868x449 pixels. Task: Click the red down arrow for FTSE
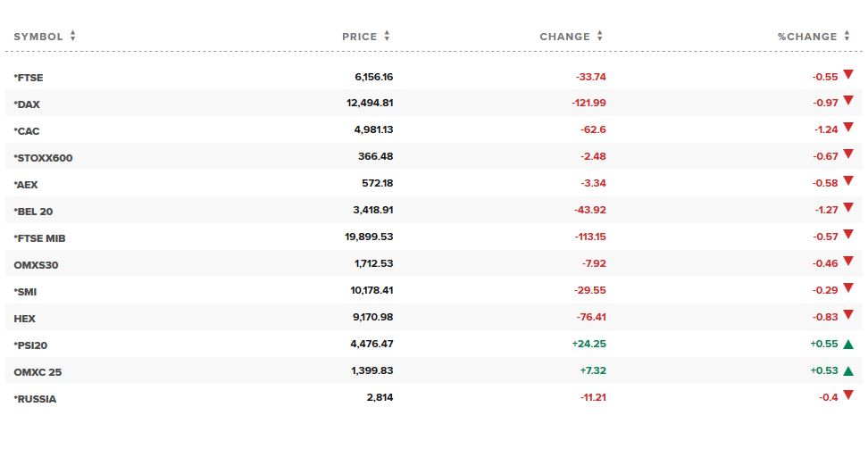click(848, 74)
